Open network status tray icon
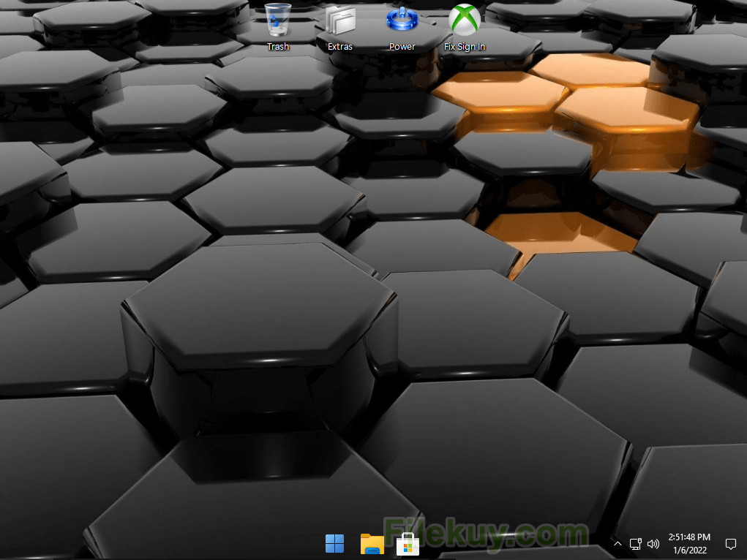747x560 pixels. pos(636,544)
